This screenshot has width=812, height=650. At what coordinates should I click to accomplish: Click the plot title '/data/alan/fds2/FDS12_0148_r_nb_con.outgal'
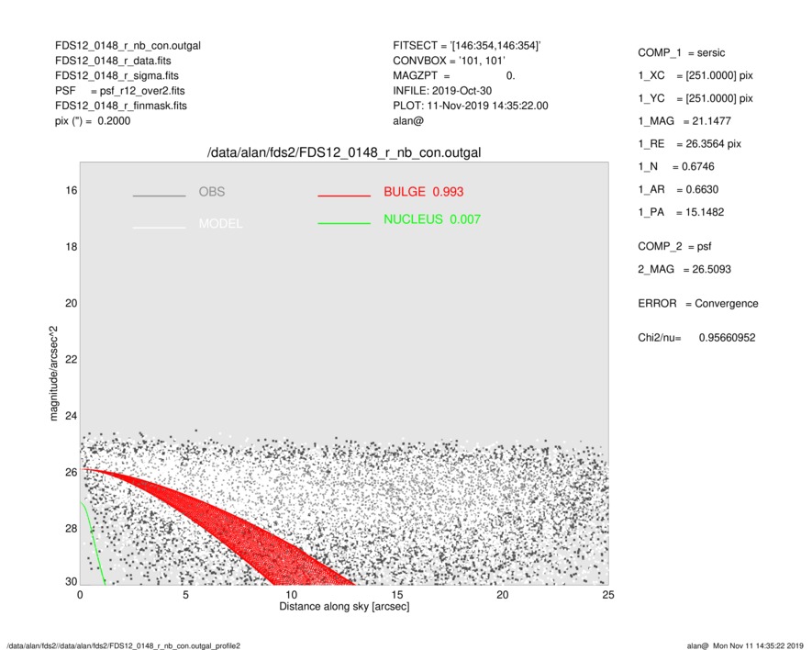coord(344,152)
